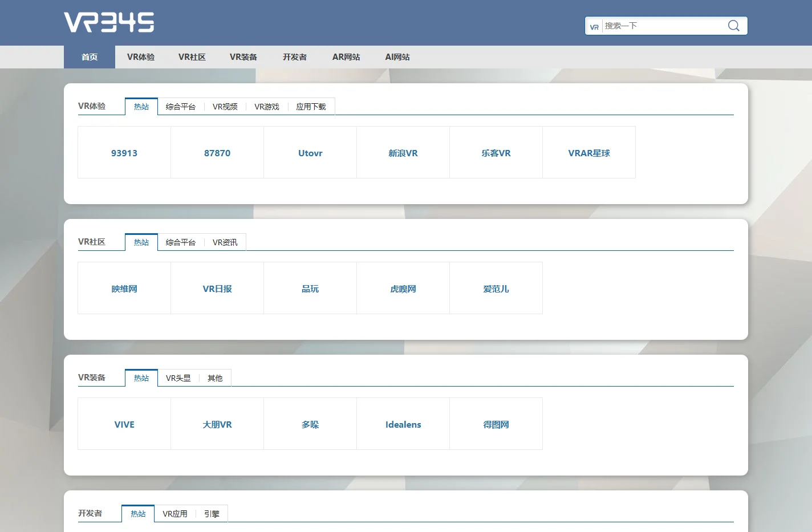
Task: Visit the Utovr site card
Action: coord(310,153)
